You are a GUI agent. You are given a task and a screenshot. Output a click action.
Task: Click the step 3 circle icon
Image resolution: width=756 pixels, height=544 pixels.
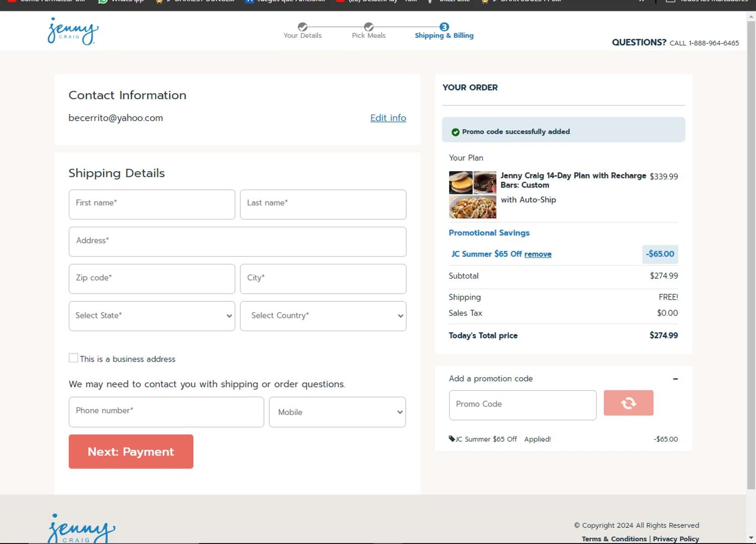(x=444, y=27)
